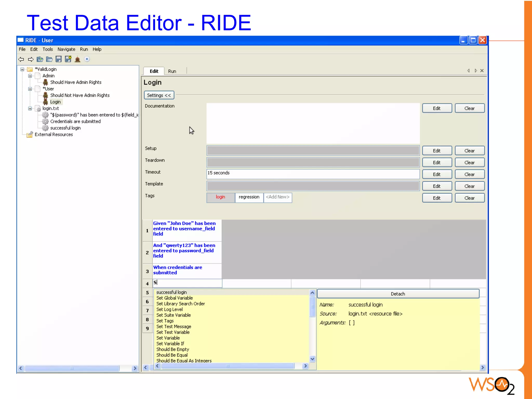Screen dimensions: 532x399
Task: Switch to the Edit tab
Action: coord(154,71)
